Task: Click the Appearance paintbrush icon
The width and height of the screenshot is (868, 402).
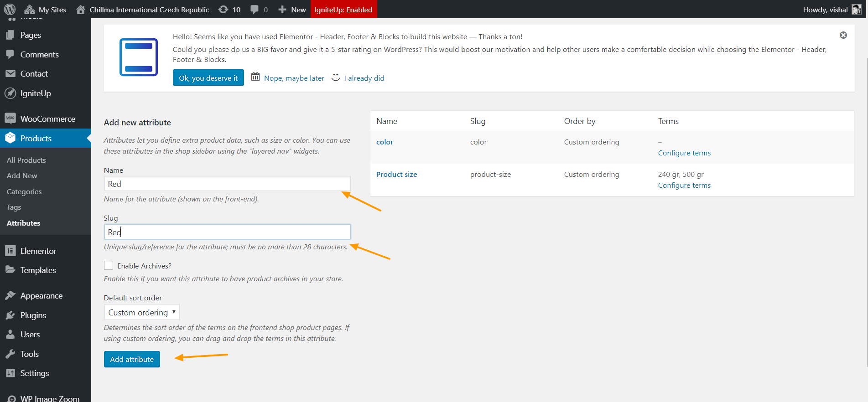Action: pos(10,295)
